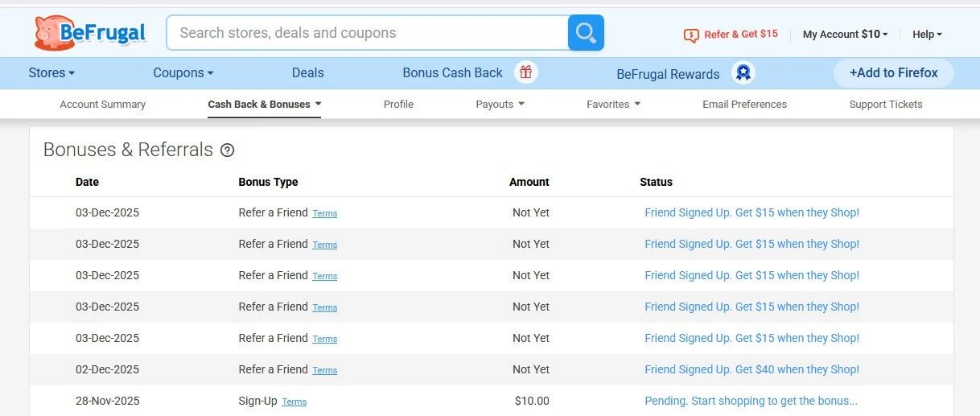Click the gift icon beside Bonus Cash Back
980x416 pixels.
(x=526, y=72)
